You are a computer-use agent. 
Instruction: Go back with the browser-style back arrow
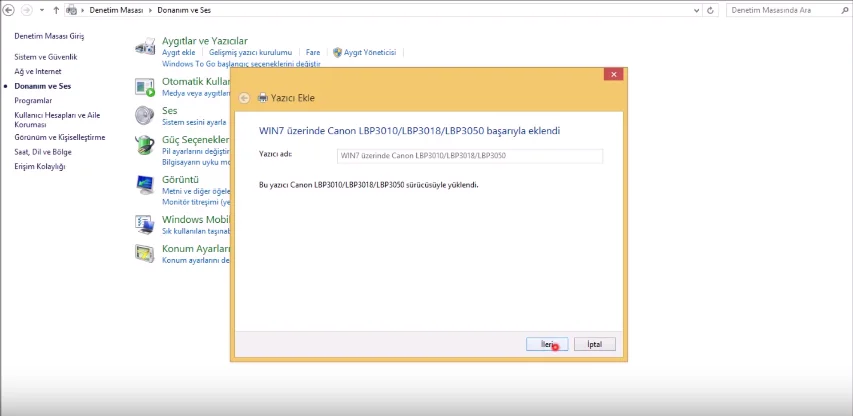pyautogui.click(x=9, y=10)
